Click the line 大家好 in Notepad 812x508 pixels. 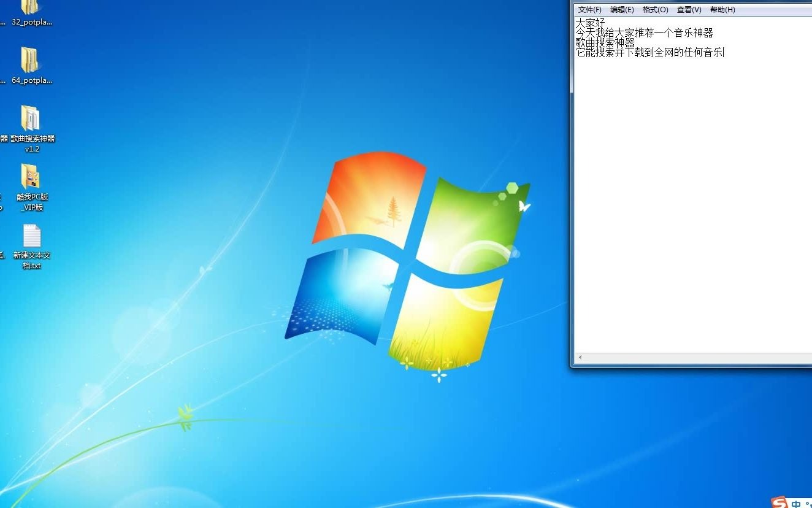[x=590, y=23]
